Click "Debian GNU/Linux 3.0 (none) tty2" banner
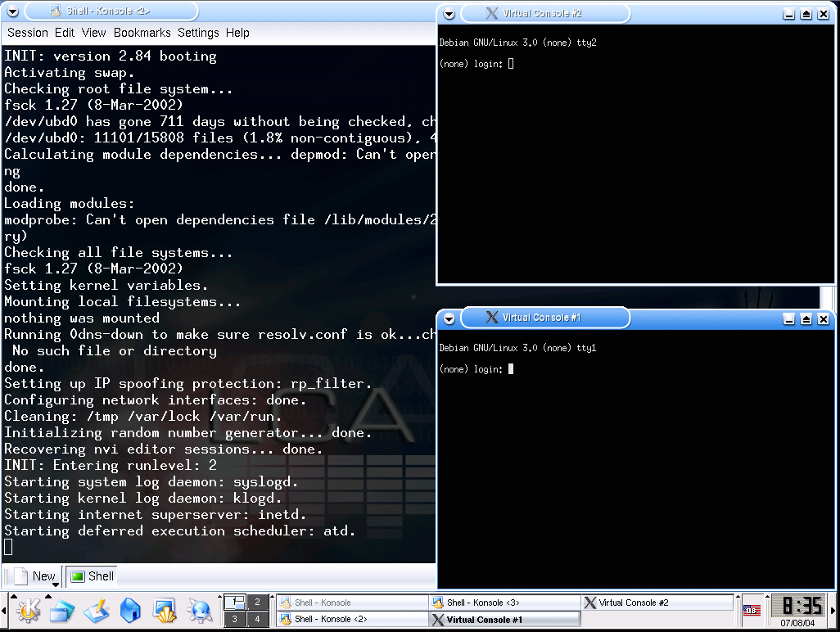 click(517, 43)
